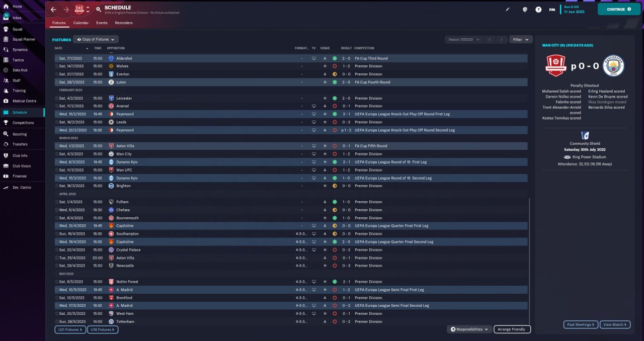The height and width of the screenshot is (341, 644).
Task: Open Transfers from the sidebar
Action: (x=20, y=144)
